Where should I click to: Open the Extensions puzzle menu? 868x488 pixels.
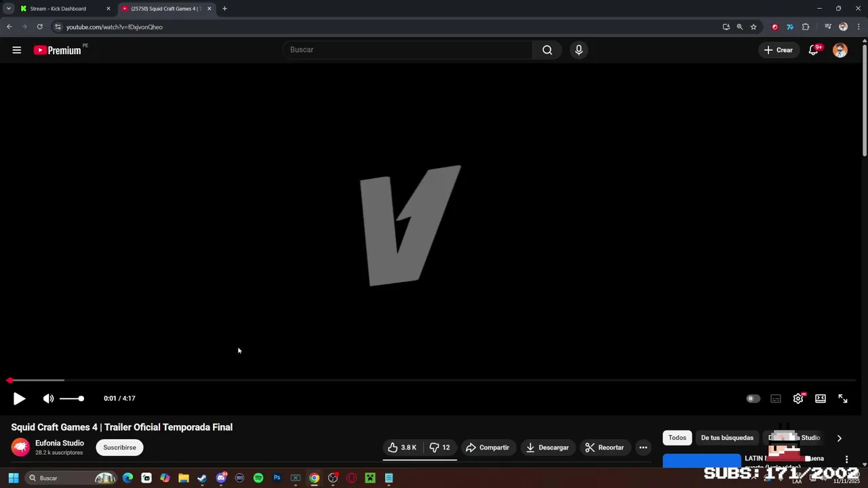click(806, 27)
